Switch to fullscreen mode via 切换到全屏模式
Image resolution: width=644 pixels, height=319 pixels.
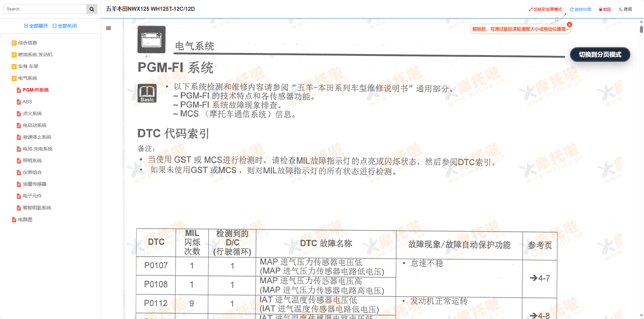point(545,9)
